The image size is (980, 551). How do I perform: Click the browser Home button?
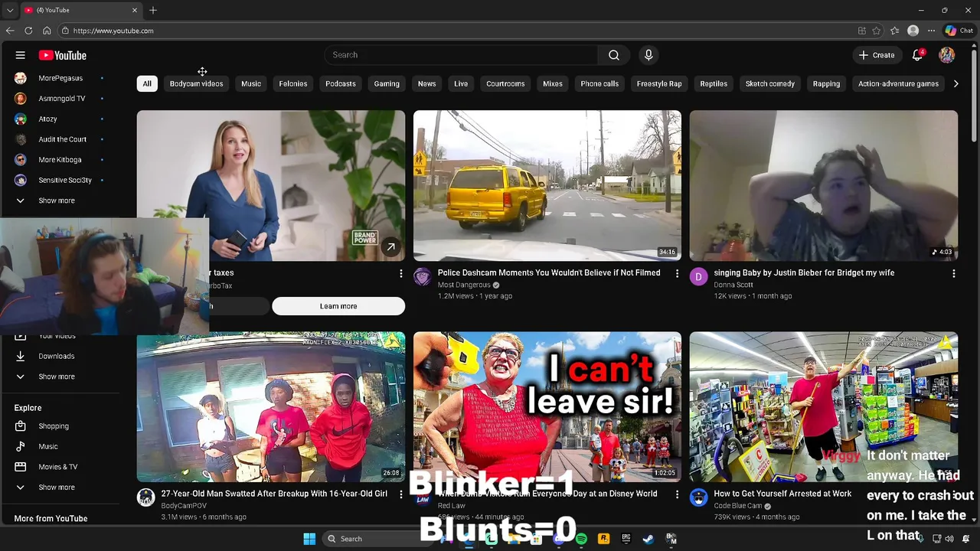[47, 31]
